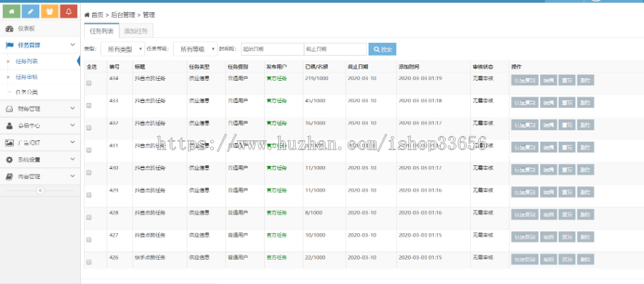
Task: Click 编辑 for task 430
Action: coord(548,170)
